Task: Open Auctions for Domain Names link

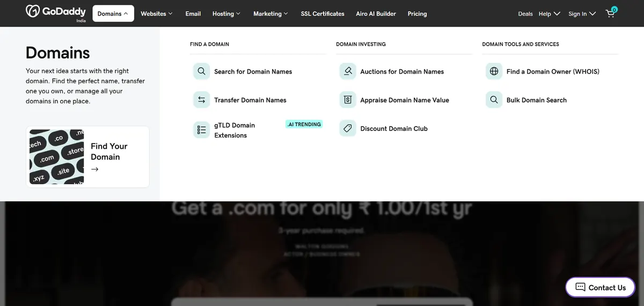Action: [x=402, y=71]
